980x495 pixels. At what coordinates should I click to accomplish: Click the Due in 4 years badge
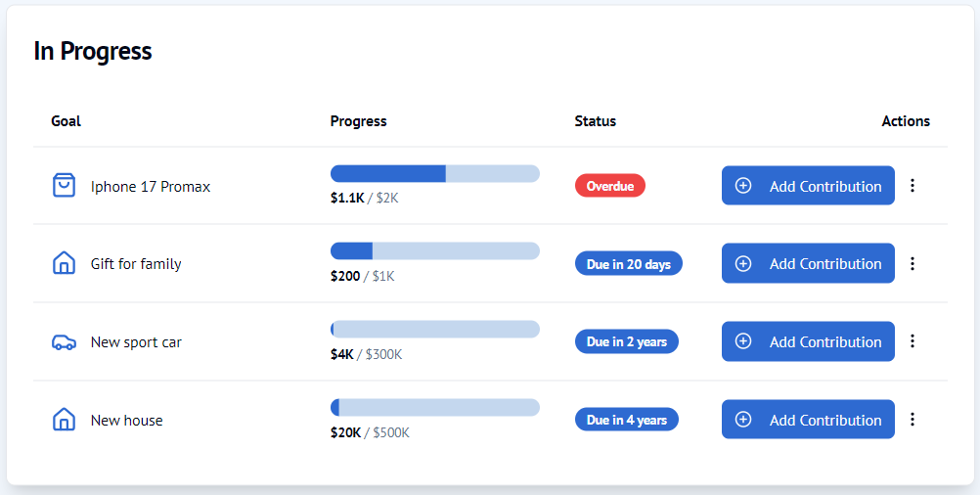626,421
